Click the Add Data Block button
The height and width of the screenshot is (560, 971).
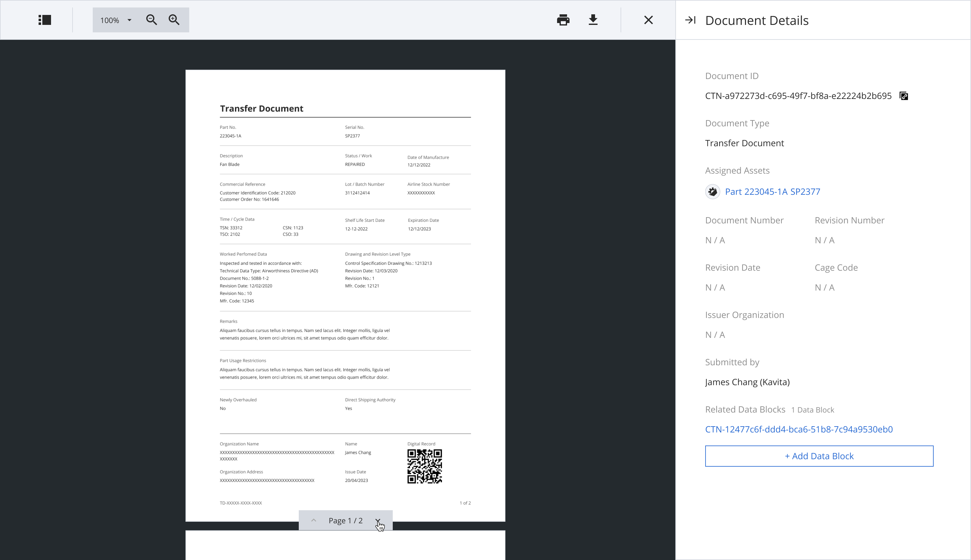819,456
